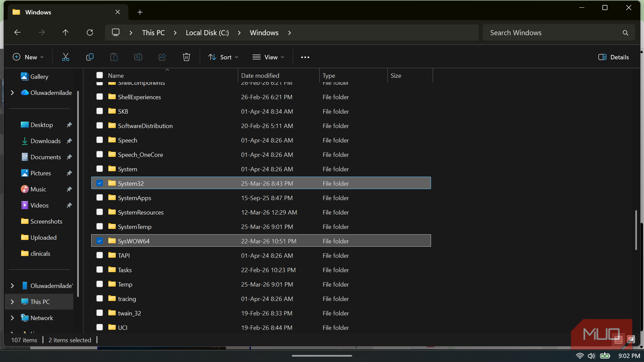Click the search magnifier icon
Image resolution: width=644 pixels, height=362 pixels.
tap(625, 33)
